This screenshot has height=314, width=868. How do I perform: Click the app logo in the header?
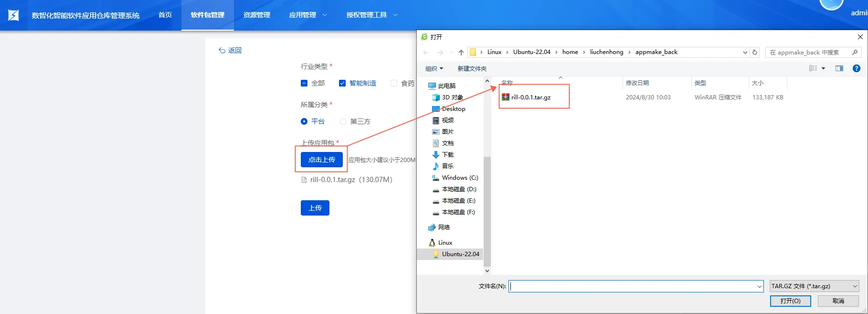(13, 15)
